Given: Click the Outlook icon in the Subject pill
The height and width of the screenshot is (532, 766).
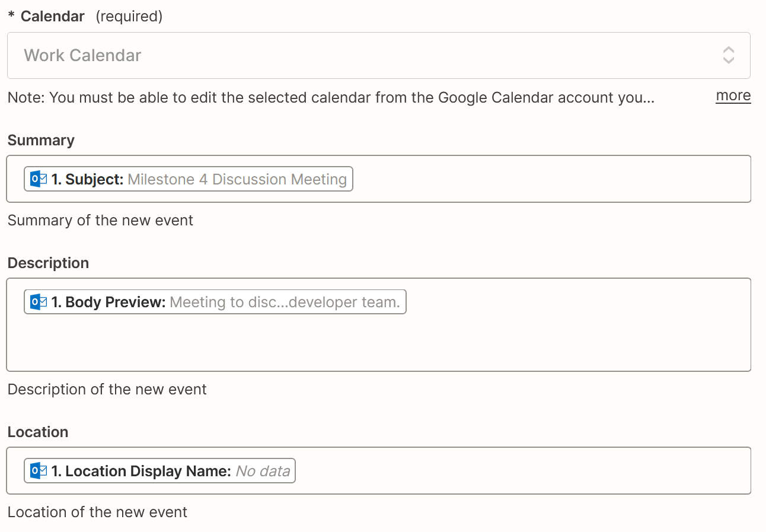Looking at the screenshot, I should 39,179.
